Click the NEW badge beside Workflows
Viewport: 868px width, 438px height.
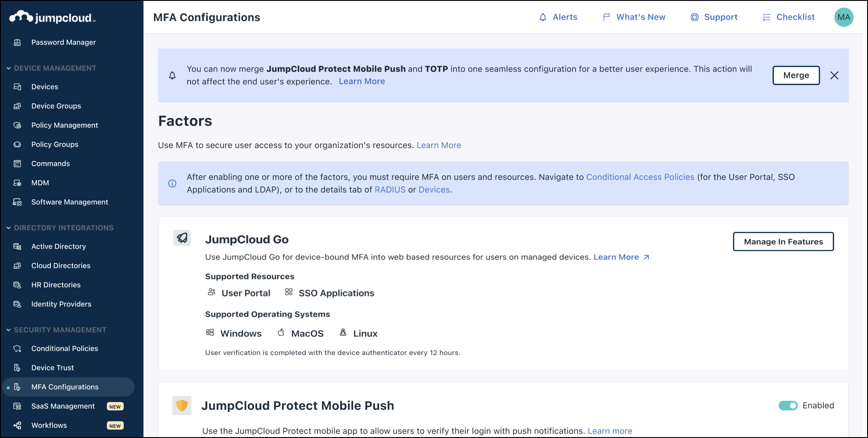115,425
